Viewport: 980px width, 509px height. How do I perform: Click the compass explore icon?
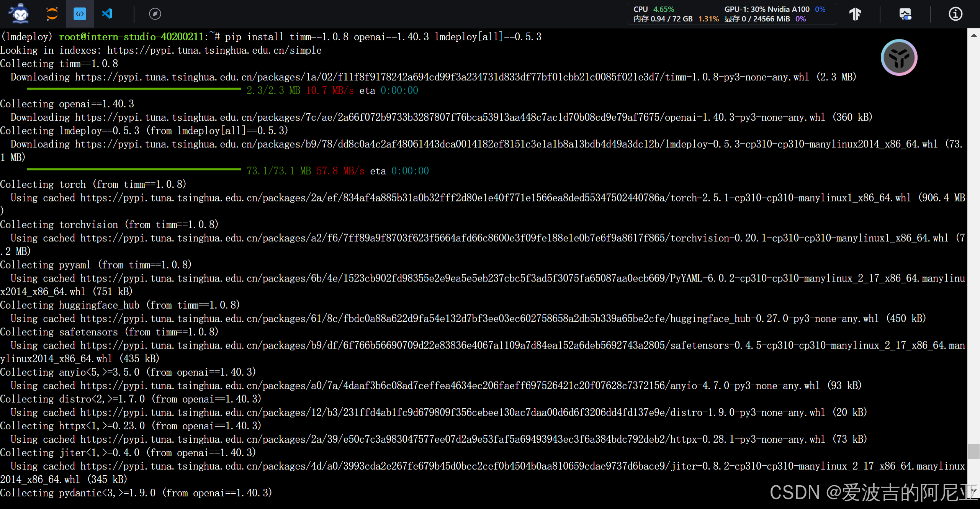pyautogui.click(x=155, y=14)
